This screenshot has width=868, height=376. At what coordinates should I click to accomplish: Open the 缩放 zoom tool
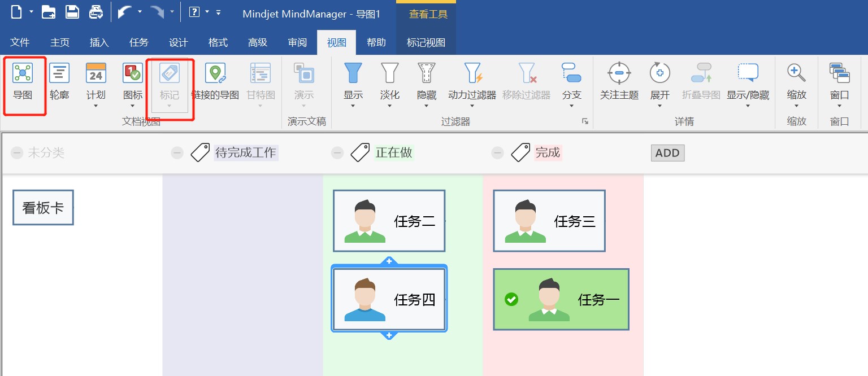click(x=796, y=82)
